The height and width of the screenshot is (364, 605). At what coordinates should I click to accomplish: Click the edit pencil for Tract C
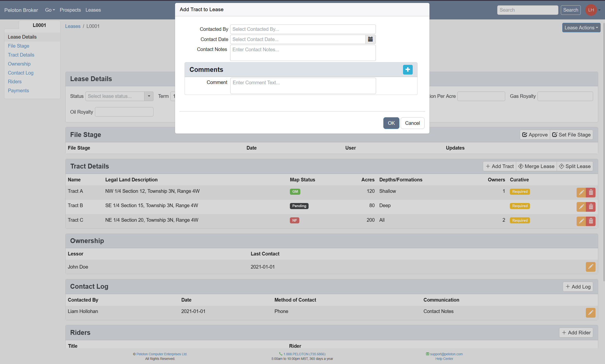tap(581, 221)
